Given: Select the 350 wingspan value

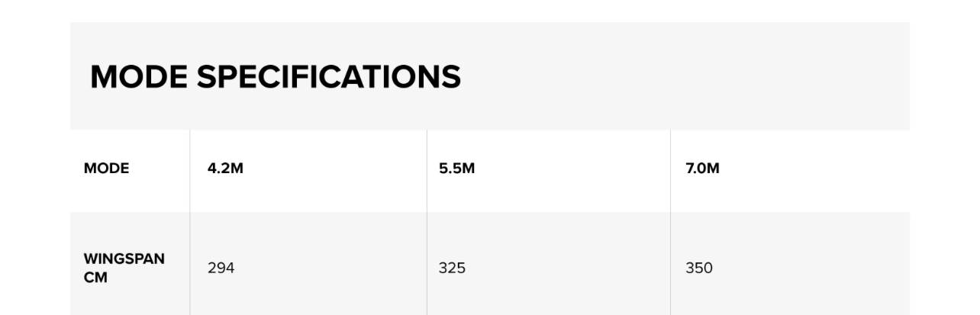Looking at the screenshot, I should [x=699, y=268].
